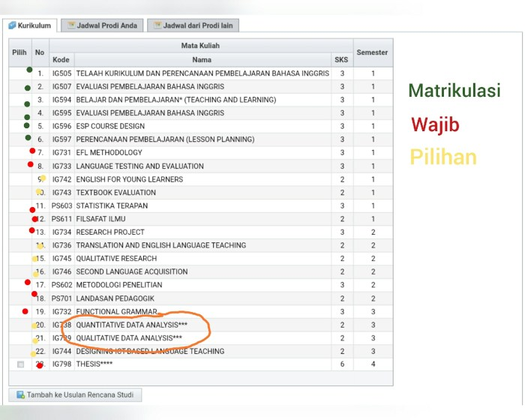
Task: Select TEXTBOOK EVALUATION course
Action: point(115,193)
